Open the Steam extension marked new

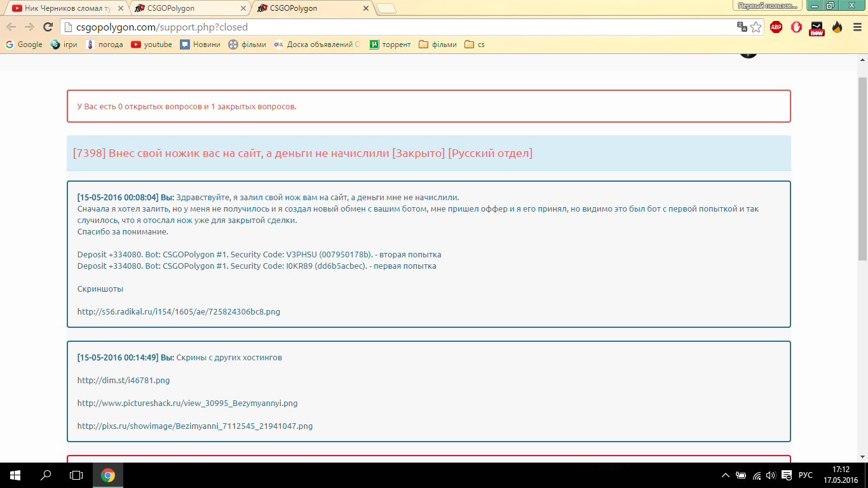[817, 28]
